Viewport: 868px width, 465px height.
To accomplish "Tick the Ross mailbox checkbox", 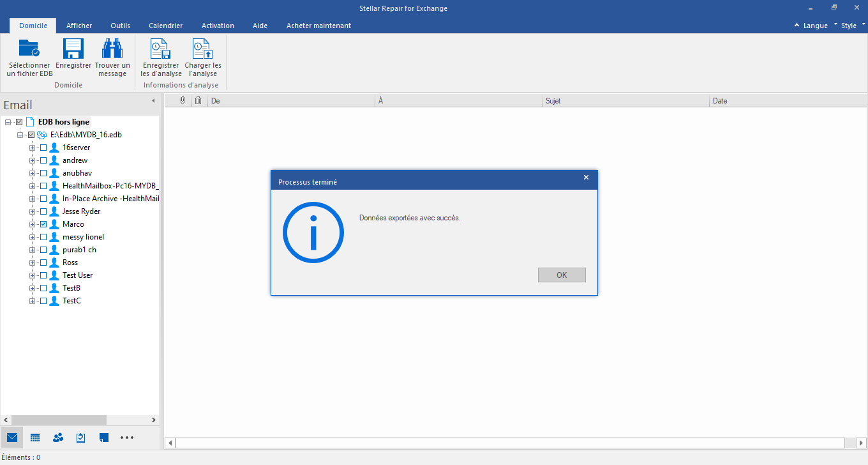I will (43, 263).
